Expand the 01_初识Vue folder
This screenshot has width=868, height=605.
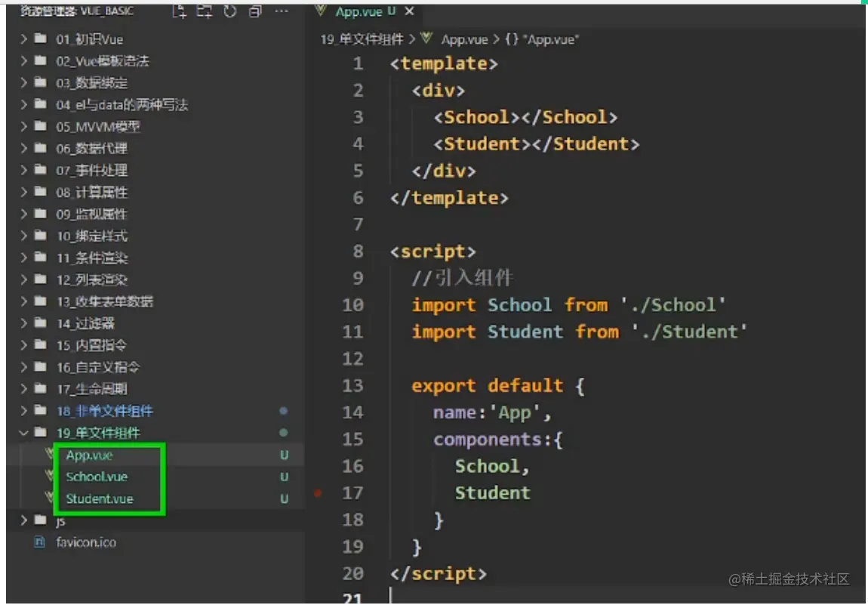[23, 39]
